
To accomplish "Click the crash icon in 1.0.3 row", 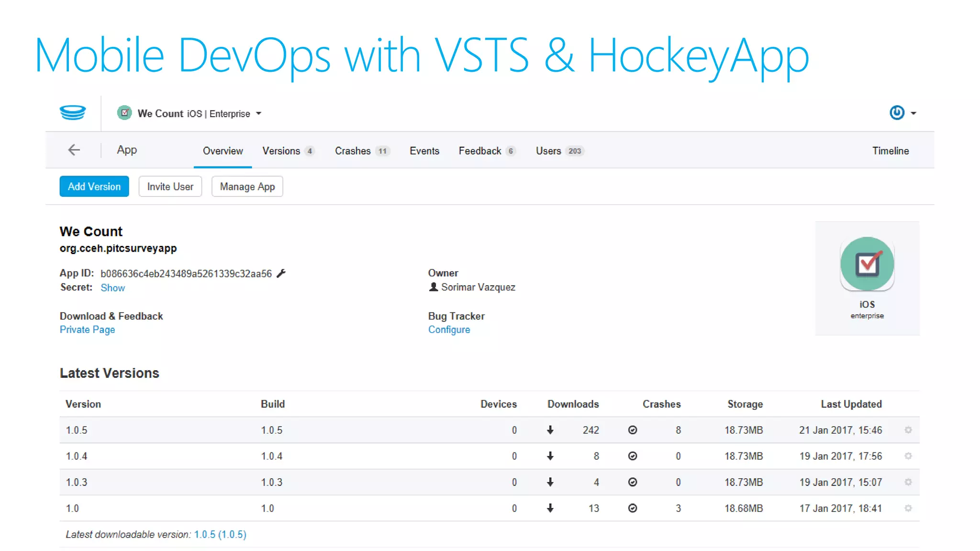I will (x=633, y=482).
